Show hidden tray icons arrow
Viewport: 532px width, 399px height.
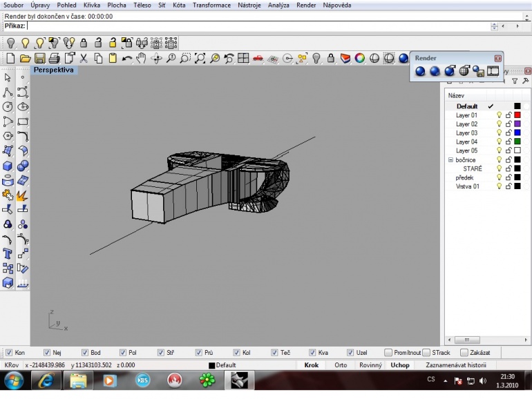[x=445, y=380]
